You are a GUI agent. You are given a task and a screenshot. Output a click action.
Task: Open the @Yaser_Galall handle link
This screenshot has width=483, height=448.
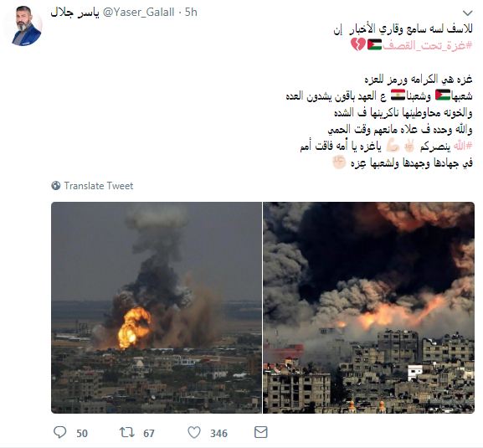[138, 13]
